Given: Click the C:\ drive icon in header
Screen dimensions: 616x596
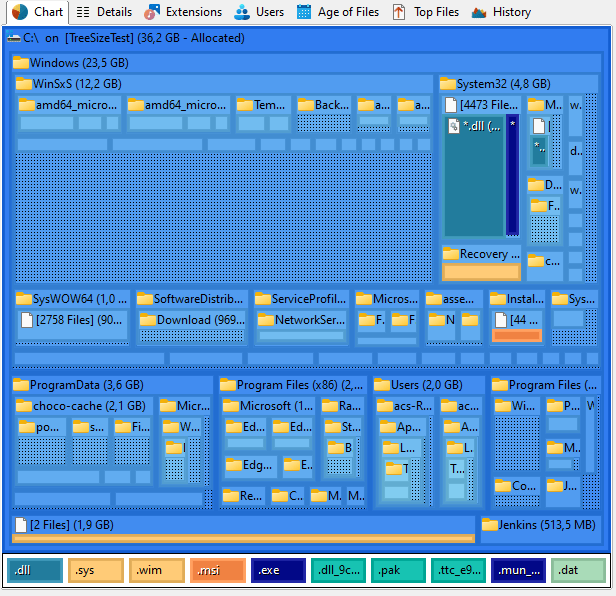Looking at the screenshot, I should [15, 38].
